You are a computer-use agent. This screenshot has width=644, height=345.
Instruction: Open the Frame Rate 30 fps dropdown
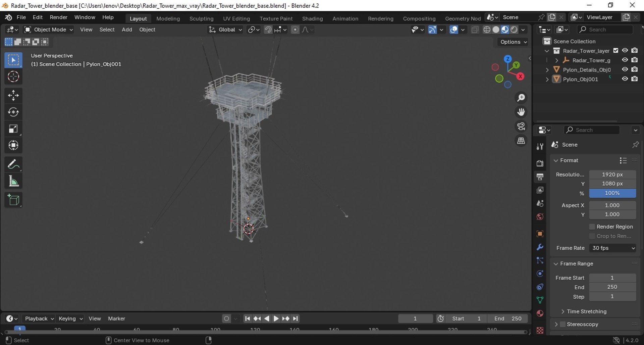pos(612,248)
